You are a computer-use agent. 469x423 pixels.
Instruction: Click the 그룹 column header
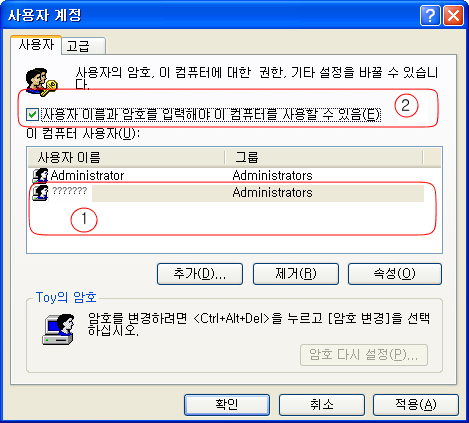pos(324,157)
